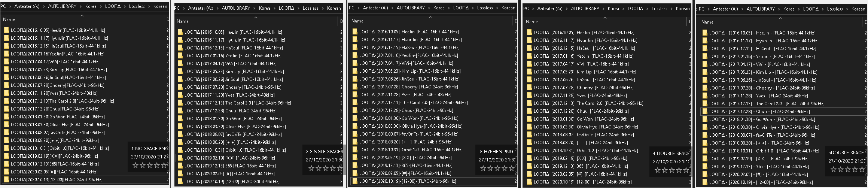Viewport: 868px width, 188px height.
Task: Click folder icon of LOOΠΔ[2016.10.05]HeeJin[FLAC-16bit-44.1kHz]
Action: [6, 30]
